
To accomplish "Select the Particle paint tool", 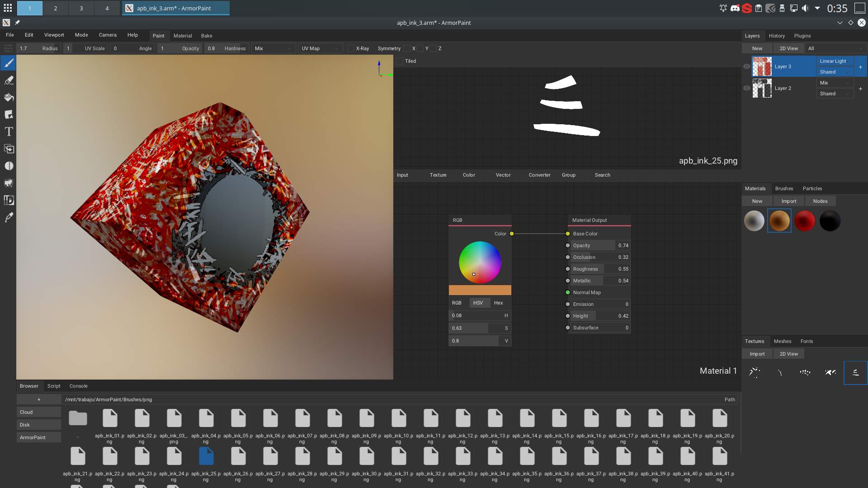I will 9,183.
